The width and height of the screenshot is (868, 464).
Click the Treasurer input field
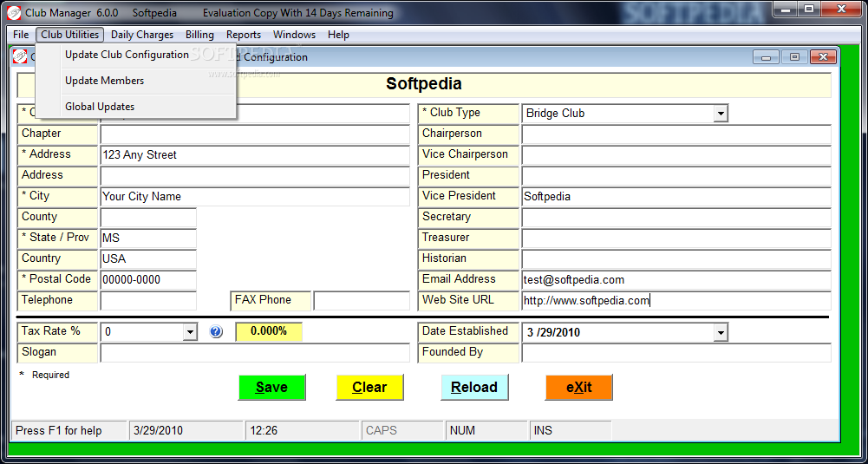[x=676, y=239]
